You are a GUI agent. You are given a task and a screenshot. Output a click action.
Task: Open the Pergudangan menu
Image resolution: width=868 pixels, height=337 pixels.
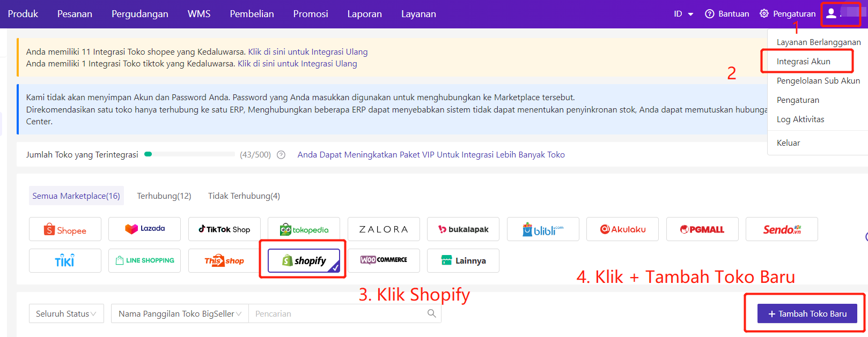[139, 14]
